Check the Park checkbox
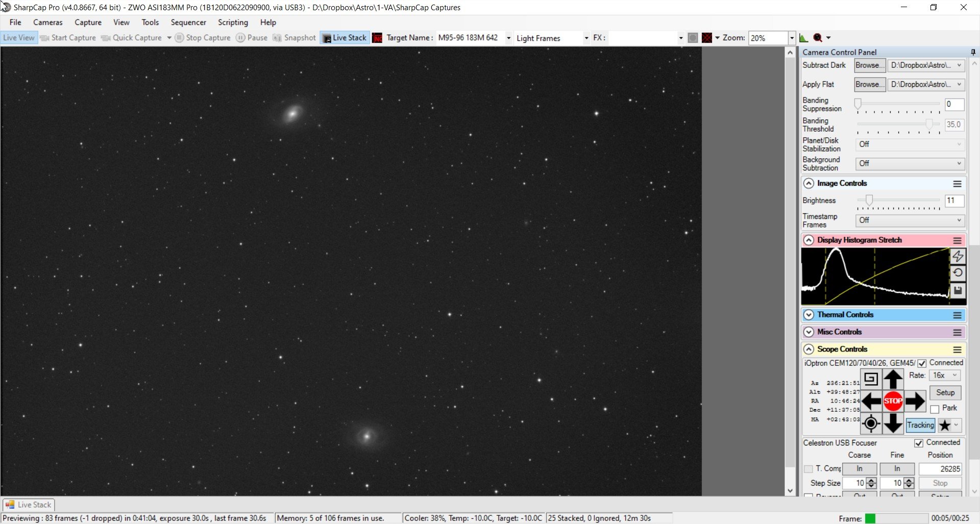980x524 pixels. point(935,409)
